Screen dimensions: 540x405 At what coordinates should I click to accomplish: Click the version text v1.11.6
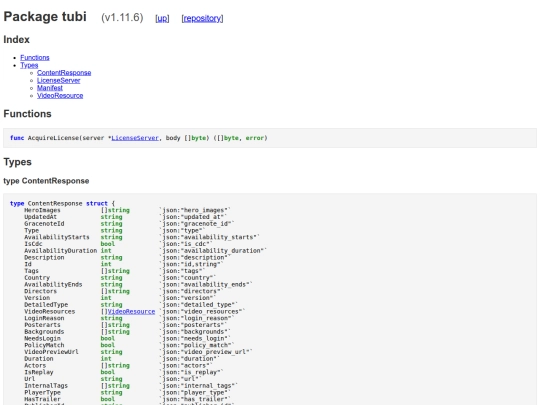pyautogui.click(x=122, y=18)
